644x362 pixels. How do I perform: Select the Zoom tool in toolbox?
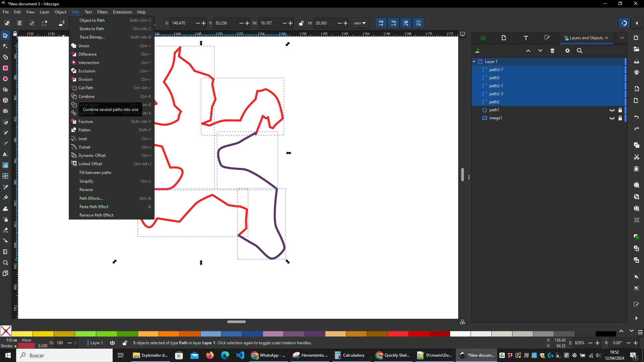tap(5, 262)
